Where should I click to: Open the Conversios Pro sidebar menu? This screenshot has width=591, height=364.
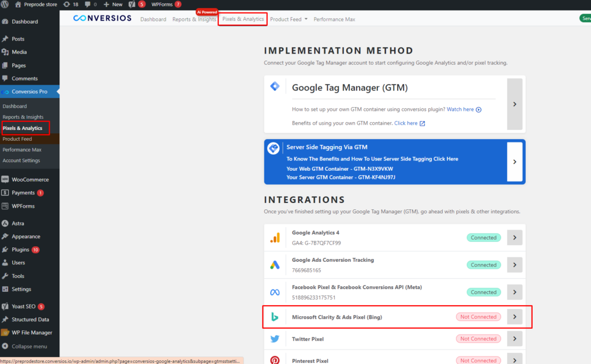coord(29,92)
